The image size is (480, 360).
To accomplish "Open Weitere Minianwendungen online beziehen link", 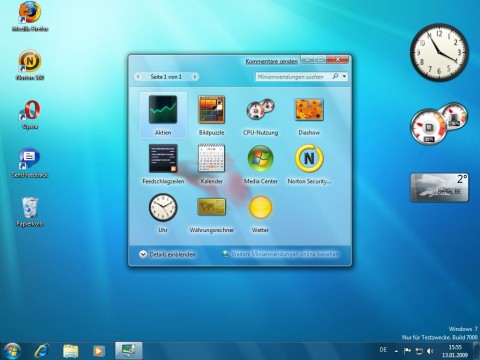I will pos(285,254).
